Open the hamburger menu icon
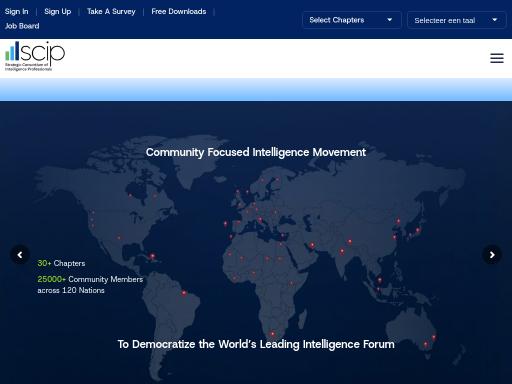This screenshot has width=512, height=384. pos(497,58)
